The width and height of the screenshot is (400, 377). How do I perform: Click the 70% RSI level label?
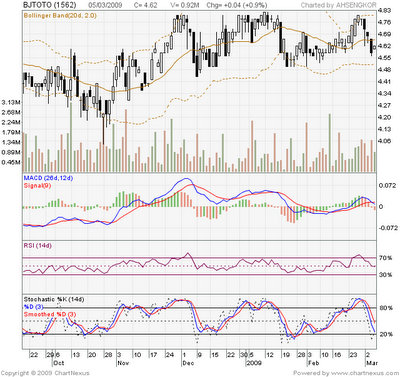click(x=385, y=258)
